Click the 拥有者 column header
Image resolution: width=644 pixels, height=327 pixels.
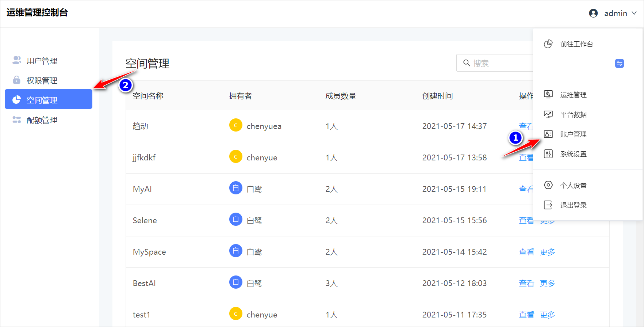240,96
